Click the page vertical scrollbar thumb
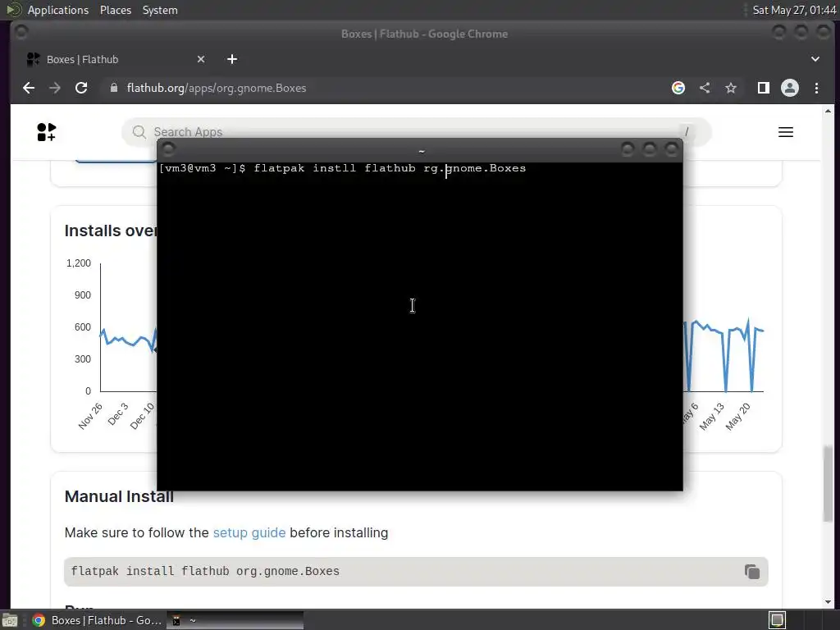The width and height of the screenshot is (840, 630). [829, 483]
